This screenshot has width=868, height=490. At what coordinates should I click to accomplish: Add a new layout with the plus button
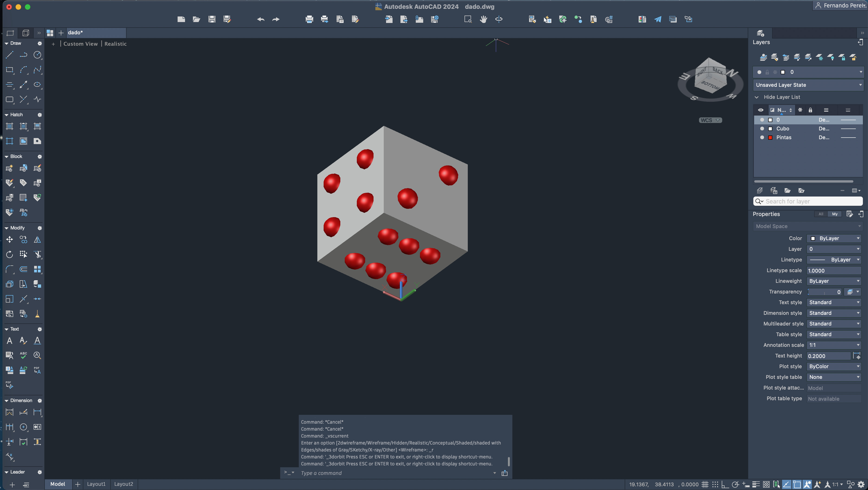[x=78, y=484]
